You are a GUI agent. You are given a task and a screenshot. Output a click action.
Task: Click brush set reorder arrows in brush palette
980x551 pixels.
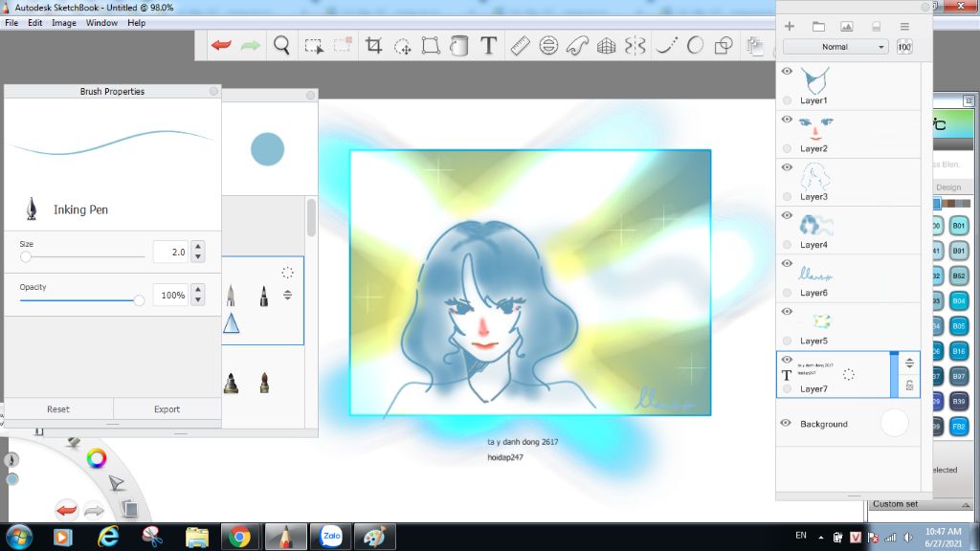(x=287, y=295)
